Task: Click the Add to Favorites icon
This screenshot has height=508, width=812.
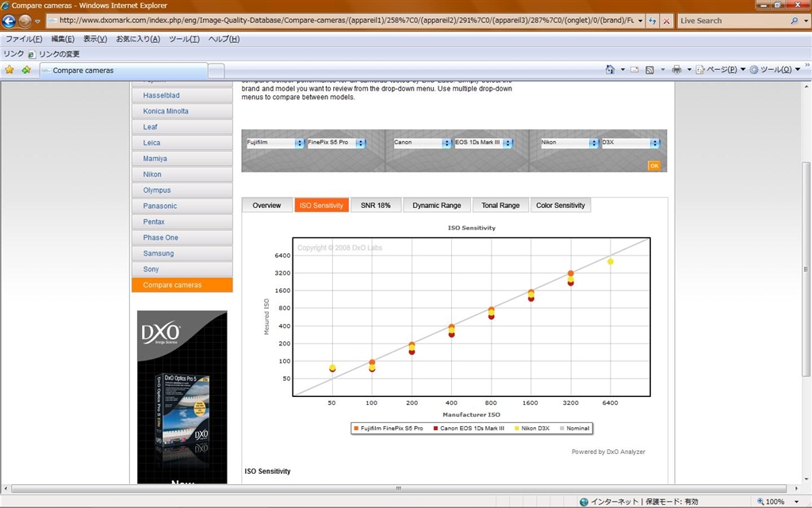Action: point(26,70)
